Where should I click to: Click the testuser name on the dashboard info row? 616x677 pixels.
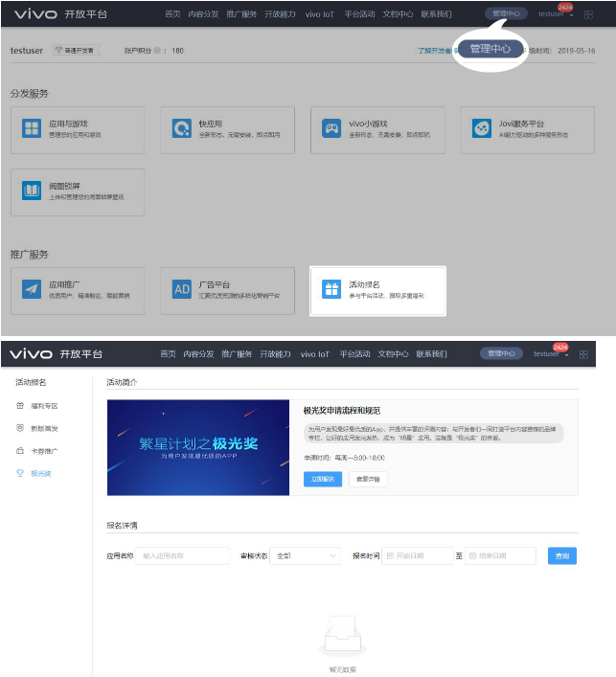[x=27, y=51]
